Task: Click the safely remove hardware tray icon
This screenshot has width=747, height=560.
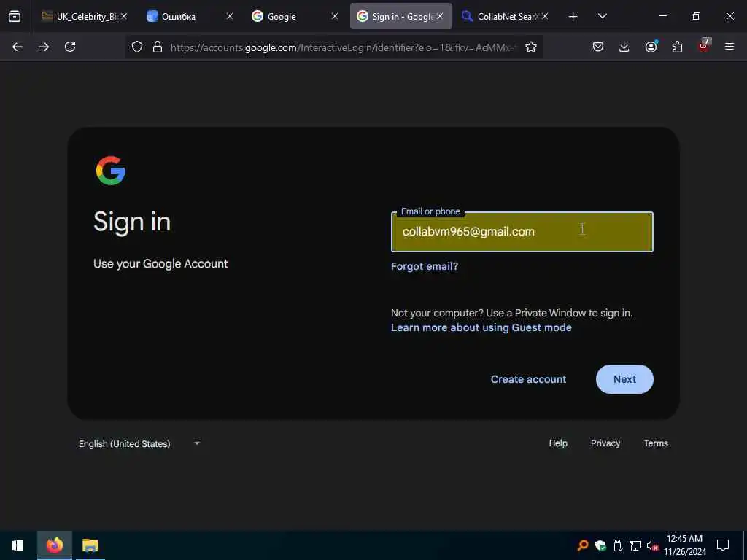Action: coord(618,545)
